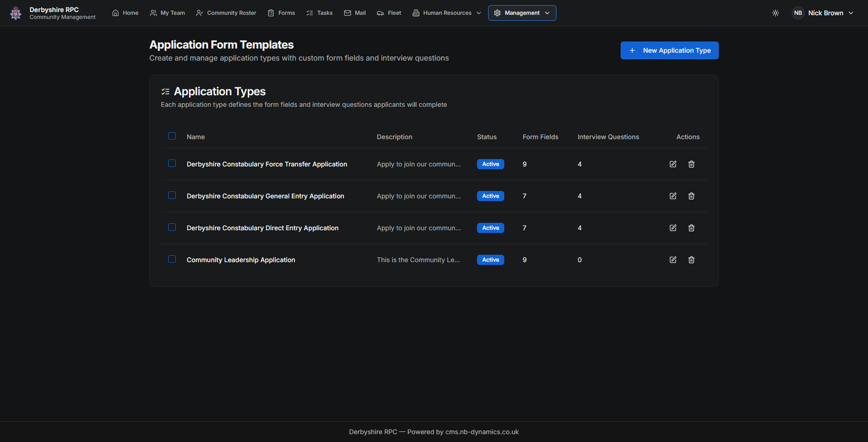The width and height of the screenshot is (868, 442).
Task: Delete the General Entry Application template
Action: (x=691, y=196)
